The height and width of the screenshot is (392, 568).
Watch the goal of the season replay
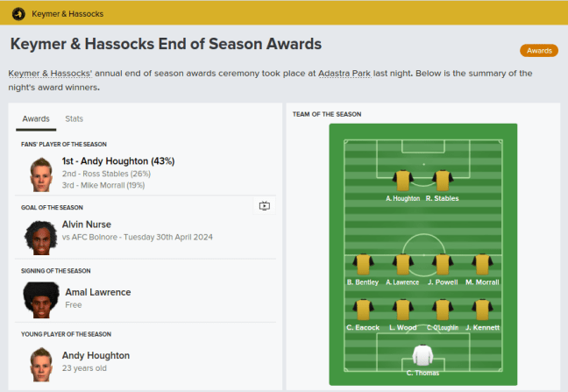pos(265,206)
